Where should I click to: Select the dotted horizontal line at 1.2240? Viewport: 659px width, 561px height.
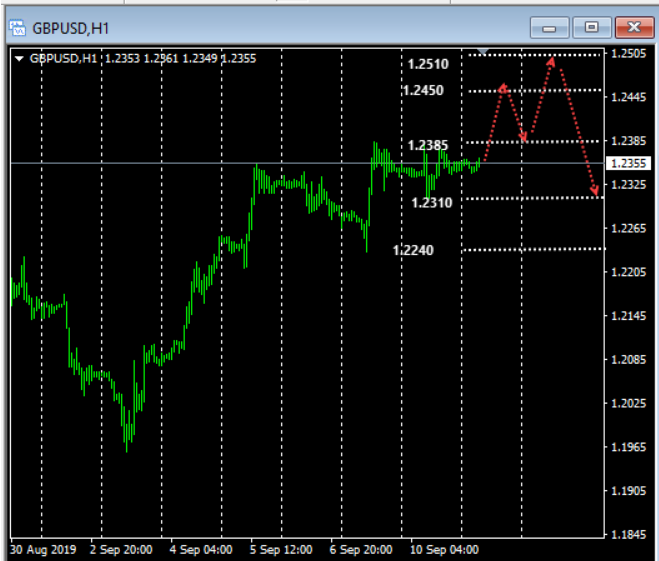(x=534, y=250)
